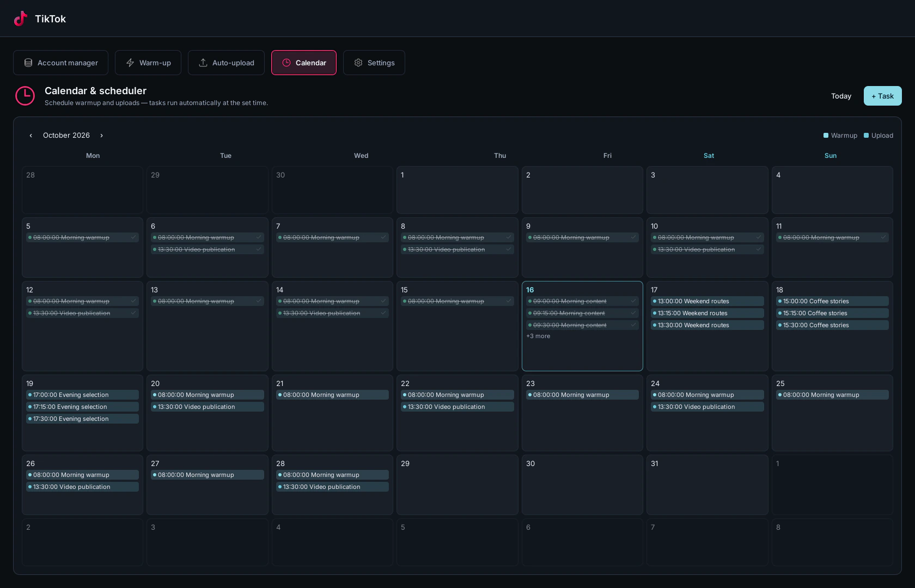Open 17:15:00 Evening selection task
The width and height of the screenshot is (915, 588).
[82, 407]
